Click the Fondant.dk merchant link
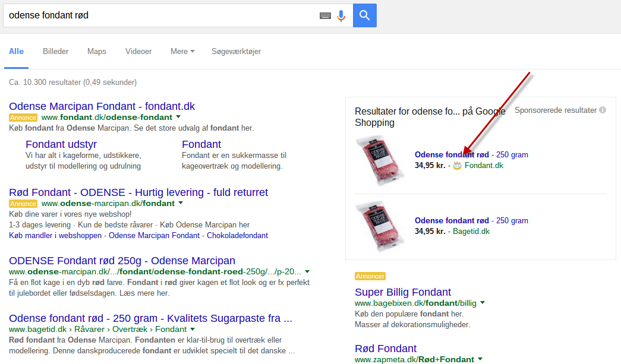621x364 pixels. [484, 166]
